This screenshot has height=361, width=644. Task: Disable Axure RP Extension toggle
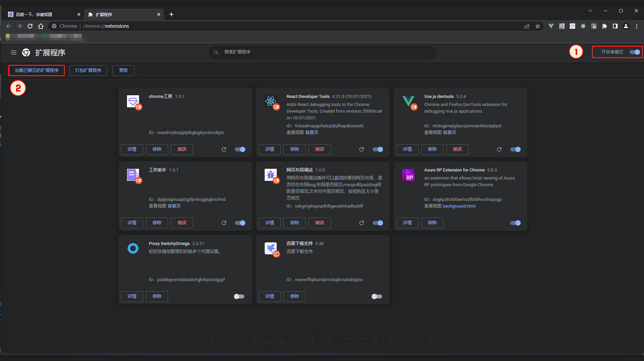pos(515,223)
